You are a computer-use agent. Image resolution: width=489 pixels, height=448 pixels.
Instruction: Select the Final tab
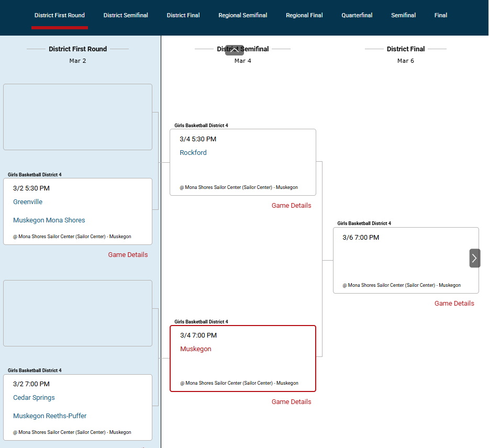tap(440, 15)
